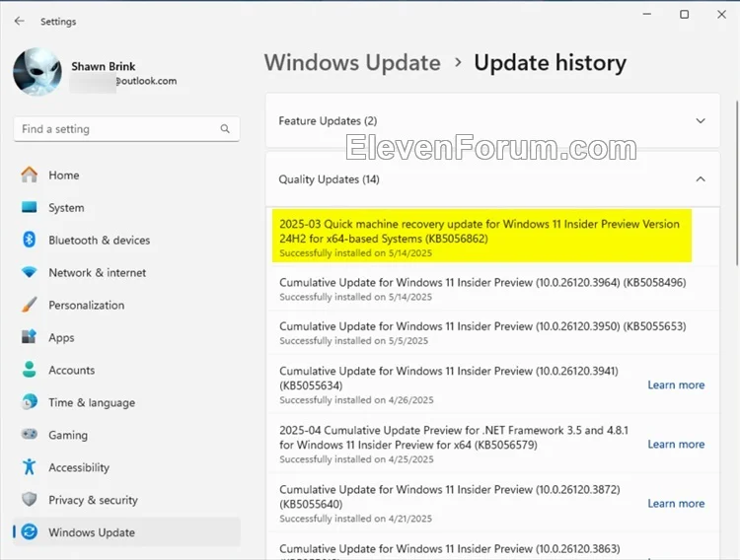The height and width of the screenshot is (560, 740).
Task: Focus the Find a setting field
Action: coord(126,129)
